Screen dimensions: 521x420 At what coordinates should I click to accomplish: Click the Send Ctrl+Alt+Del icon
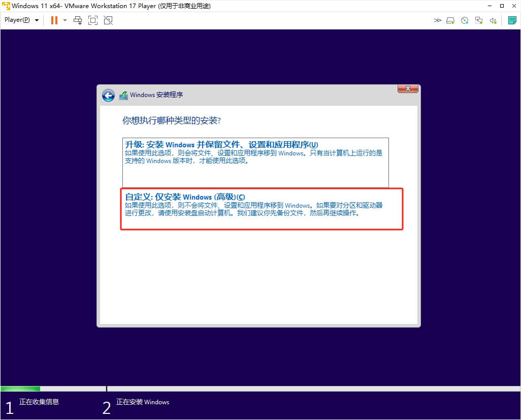[x=78, y=20]
